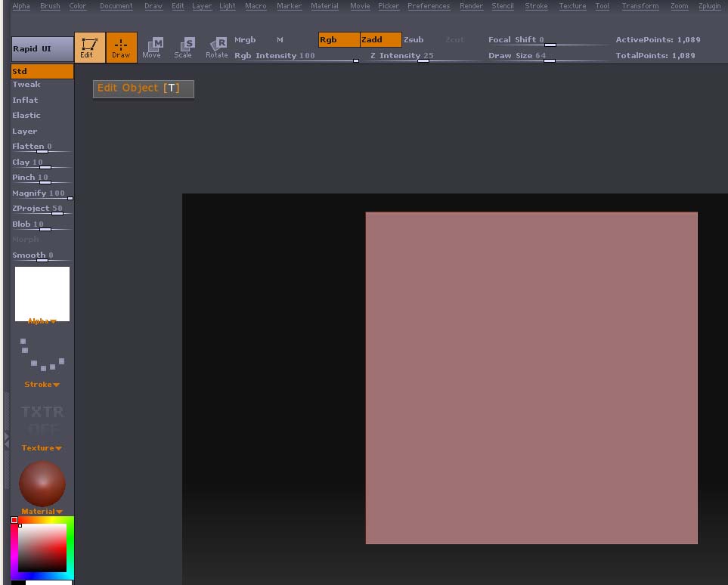This screenshot has width=728, height=585.
Task: Select the Std brush
Action: click(42, 72)
